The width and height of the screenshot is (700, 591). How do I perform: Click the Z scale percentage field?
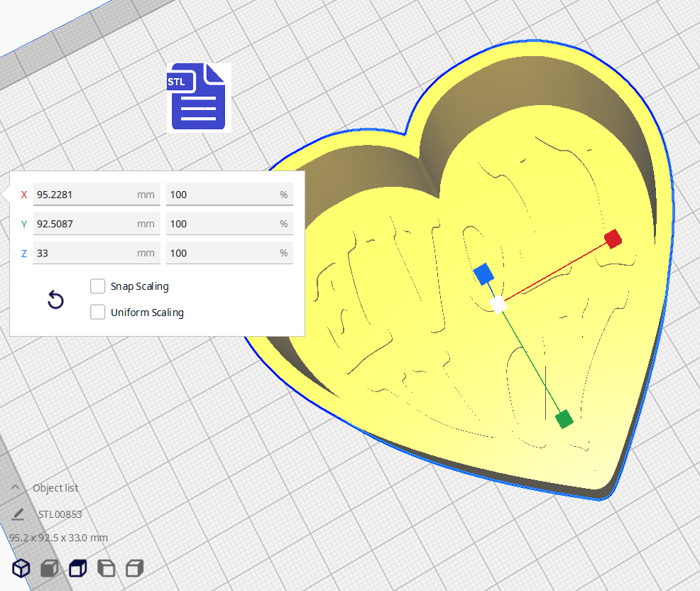click(x=222, y=253)
